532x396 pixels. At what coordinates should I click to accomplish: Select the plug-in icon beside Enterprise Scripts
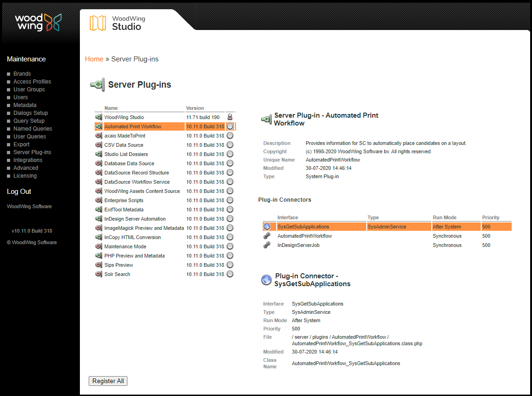[99, 200]
